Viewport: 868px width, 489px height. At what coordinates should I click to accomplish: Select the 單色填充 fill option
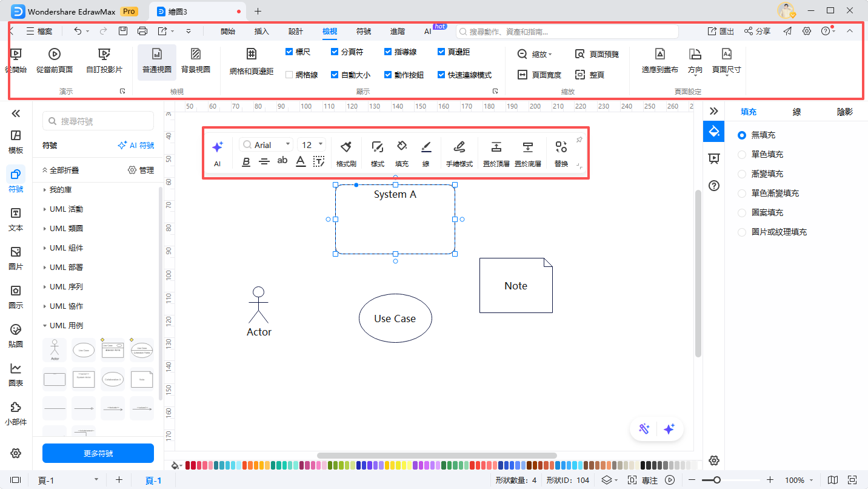pos(742,154)
